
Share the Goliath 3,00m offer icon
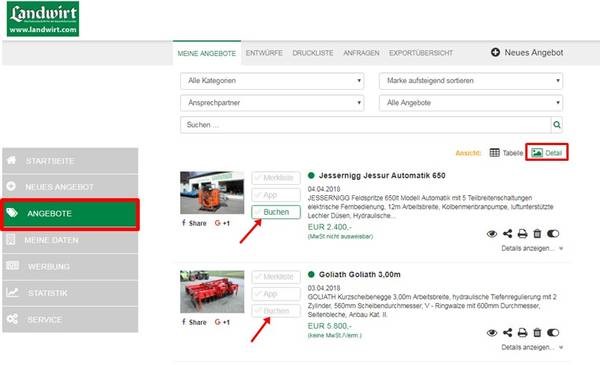coord(507,332)
